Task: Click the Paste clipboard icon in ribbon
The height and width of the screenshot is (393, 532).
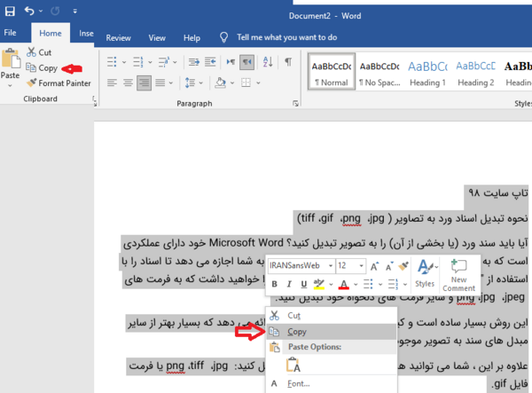Action: [11, 59]
